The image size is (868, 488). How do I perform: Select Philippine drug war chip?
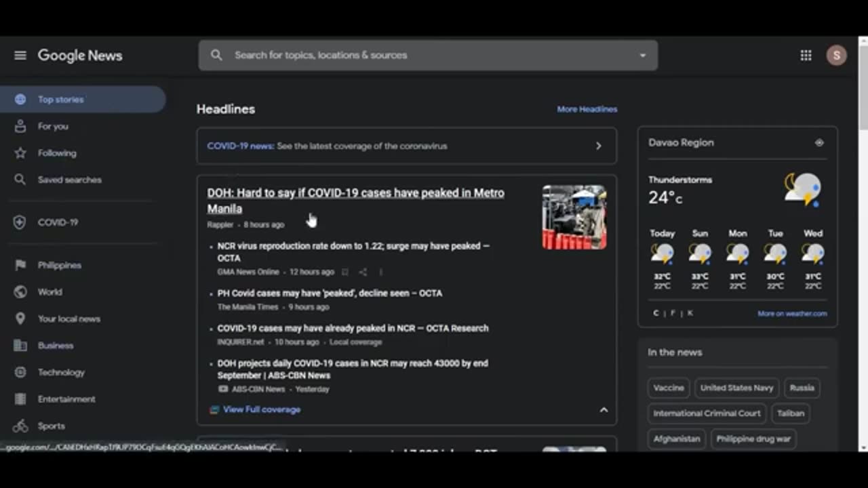753,439
